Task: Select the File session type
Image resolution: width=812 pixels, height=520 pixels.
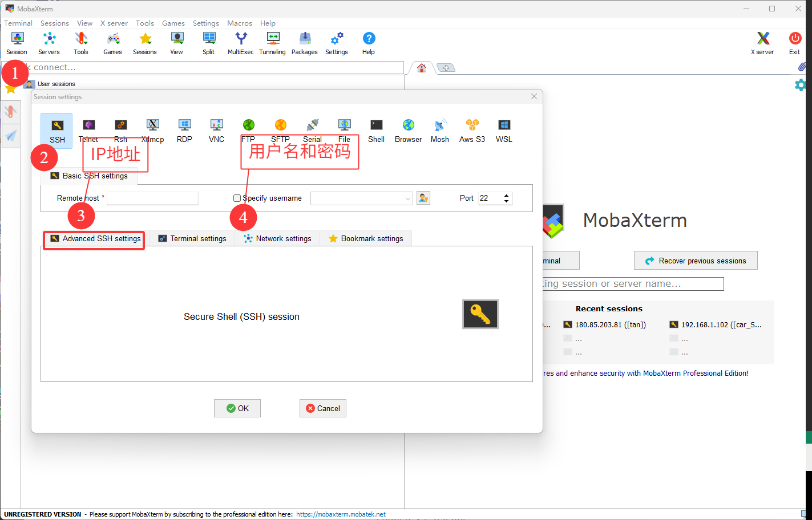Action: [344, 131]
